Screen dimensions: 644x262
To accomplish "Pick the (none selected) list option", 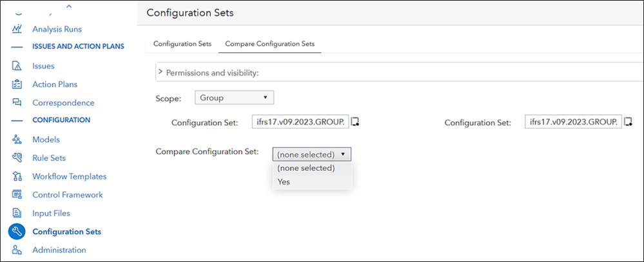I will pyautogui.click(x=306, y=168).
